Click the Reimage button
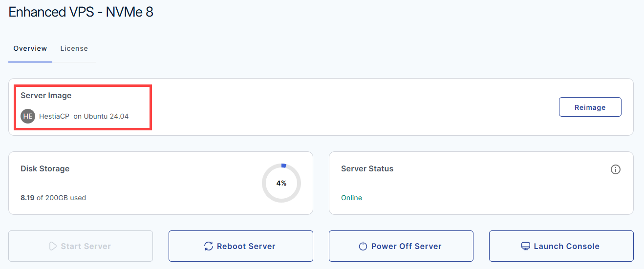Viewport: 644px width, 269px height. coord(590,107)
